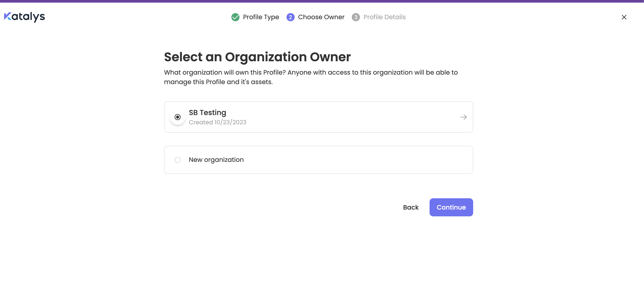This screenshot has width=644, height=293.
Task: Click the arrow on the SB Testing card
Action: coord(463,117)
